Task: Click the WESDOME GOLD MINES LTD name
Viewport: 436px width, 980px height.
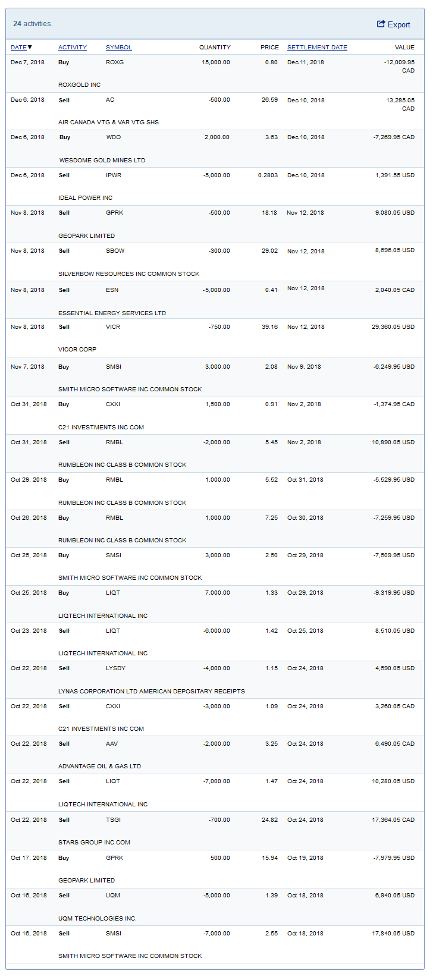Action: (102, 161)
